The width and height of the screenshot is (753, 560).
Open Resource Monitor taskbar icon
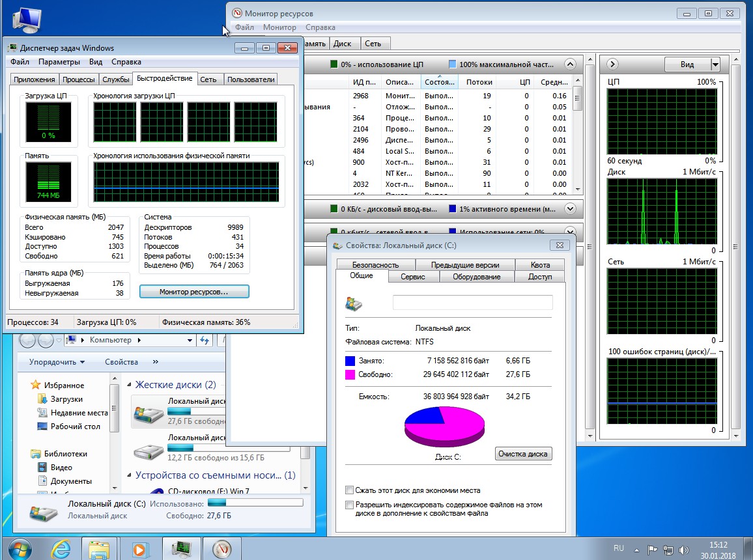point(221,549)
